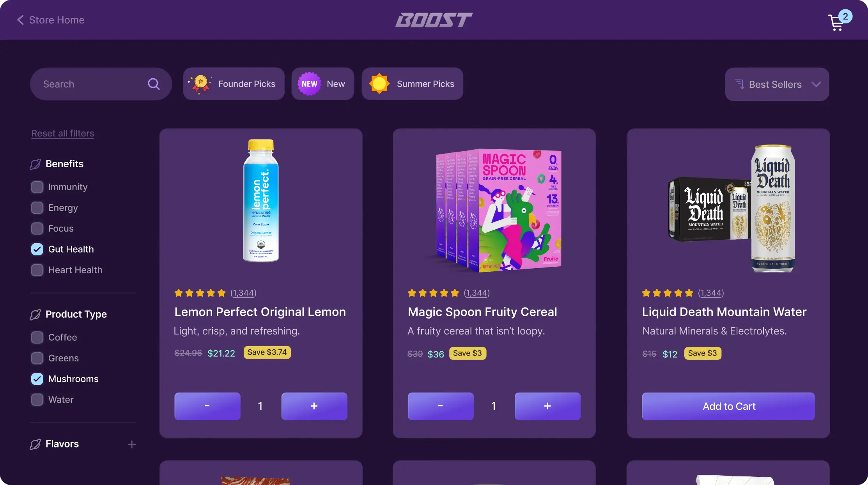Select the Founder Picks filter tab
868x485 pixels.
coord(234,84)
